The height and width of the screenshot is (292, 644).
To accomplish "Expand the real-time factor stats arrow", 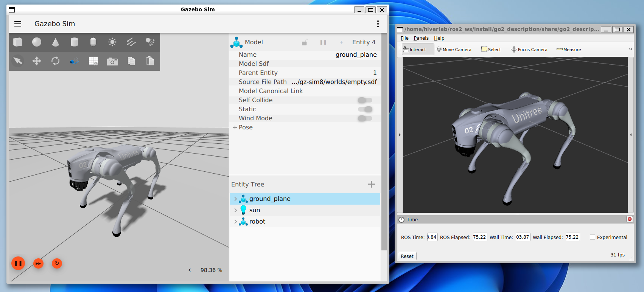I will 190,270.
